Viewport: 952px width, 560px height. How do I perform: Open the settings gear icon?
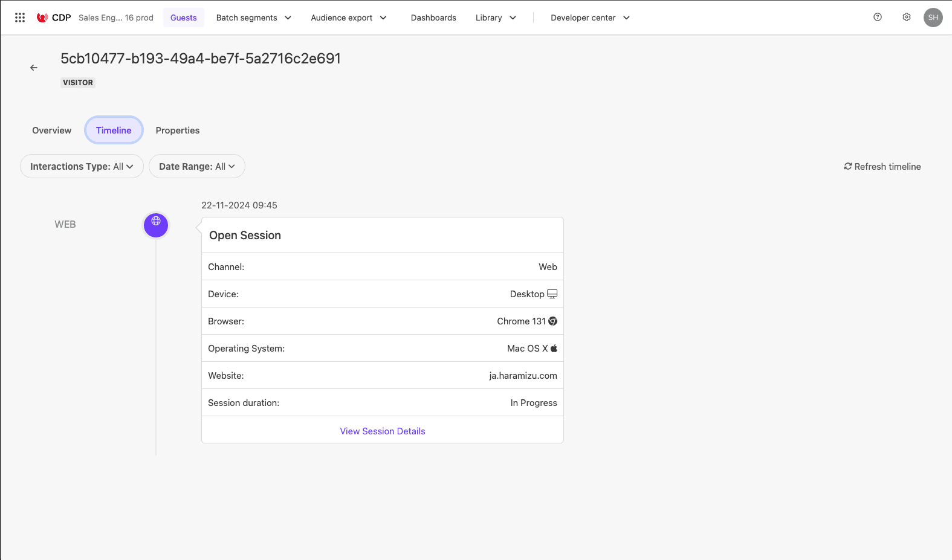click(907, 18)
